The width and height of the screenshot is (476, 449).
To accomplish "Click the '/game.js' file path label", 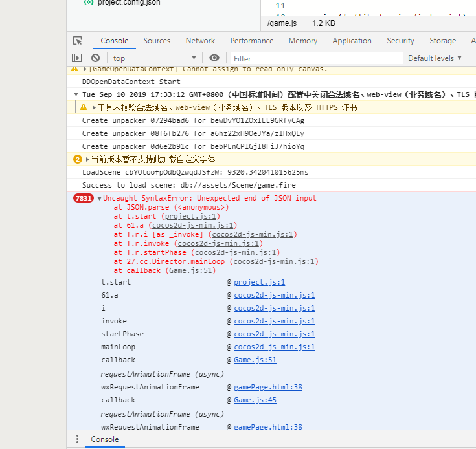I will (x=282, y=23).
